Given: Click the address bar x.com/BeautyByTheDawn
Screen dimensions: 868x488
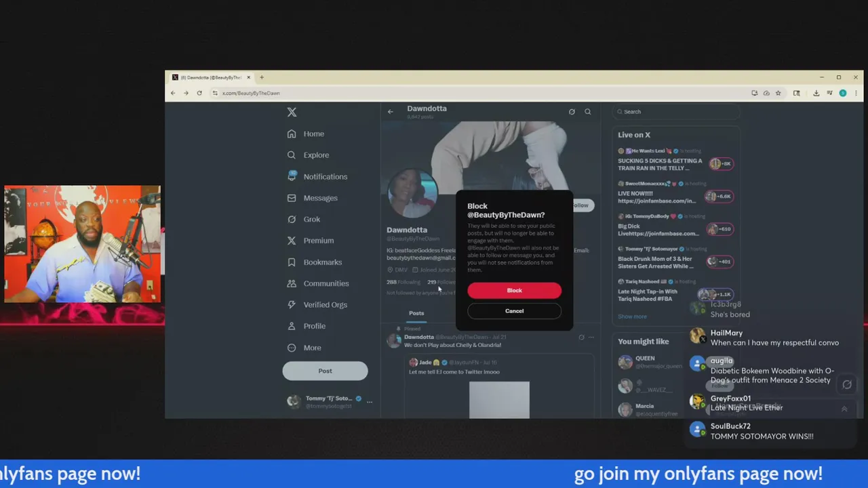Looking at the screenshot, I should coord(251,93).
